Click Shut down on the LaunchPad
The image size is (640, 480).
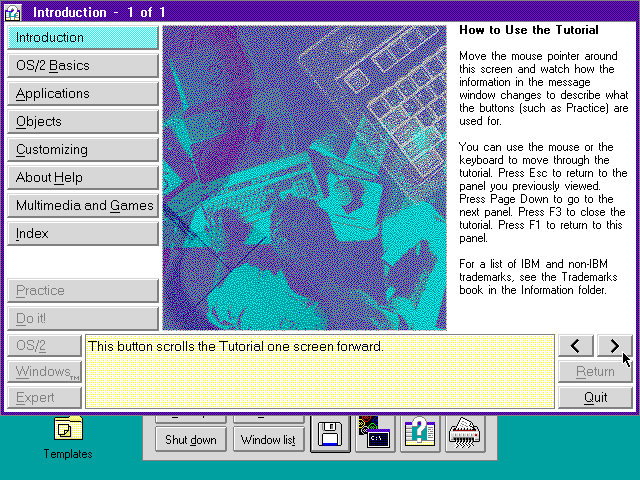(x=191, y=440)
